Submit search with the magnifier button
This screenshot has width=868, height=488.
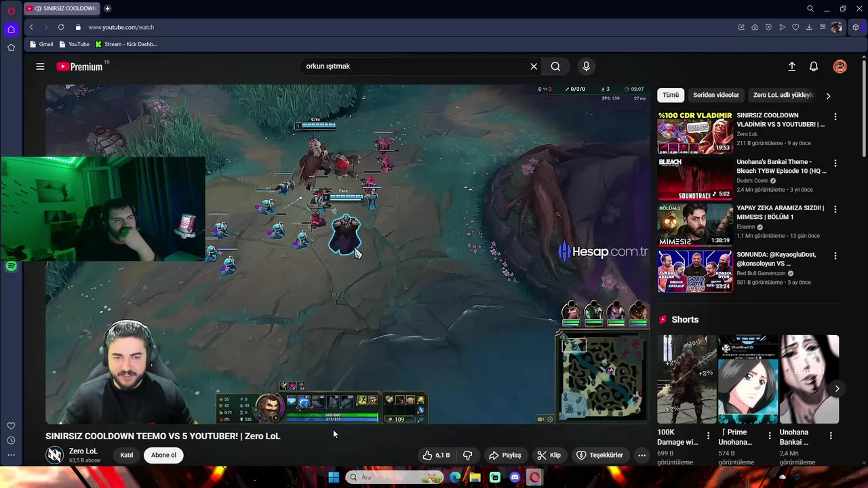[x=555, y=66]
